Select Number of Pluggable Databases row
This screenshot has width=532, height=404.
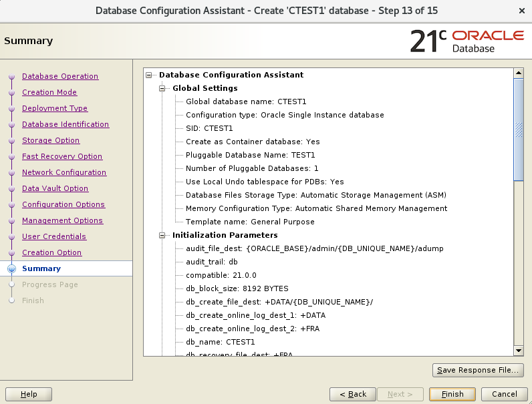click(252, 168)
